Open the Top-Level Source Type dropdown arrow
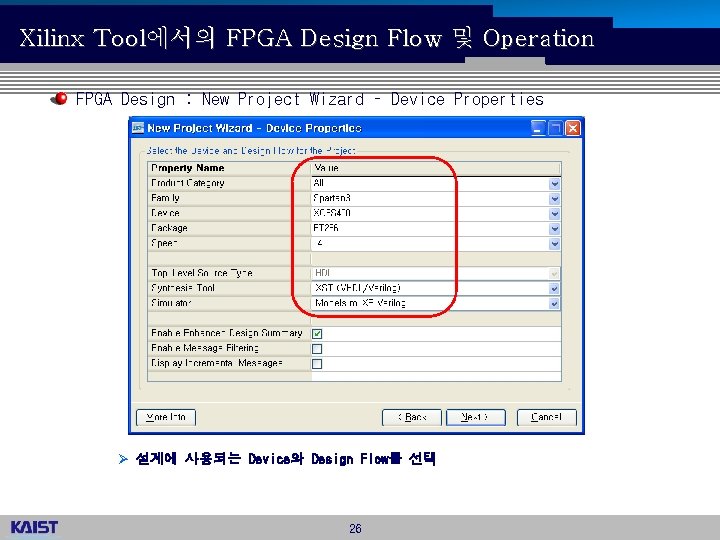 [x=554, y=274]
